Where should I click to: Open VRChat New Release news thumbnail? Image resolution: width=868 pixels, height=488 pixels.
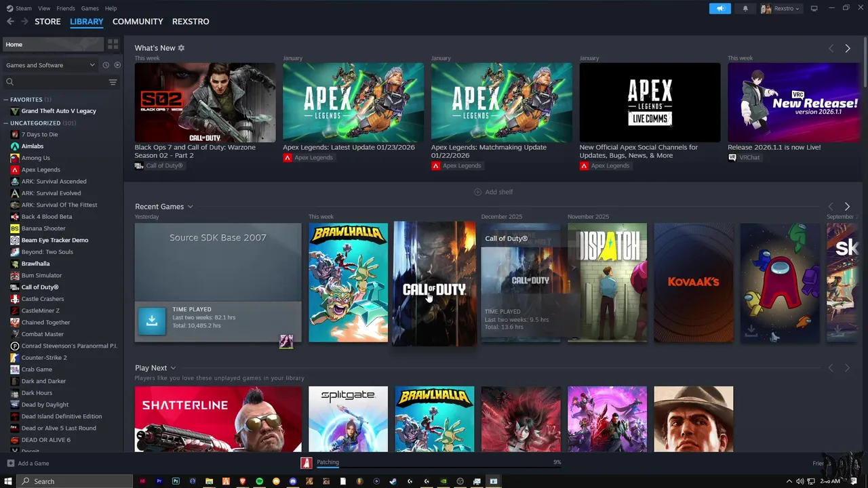tap(793, 102)
